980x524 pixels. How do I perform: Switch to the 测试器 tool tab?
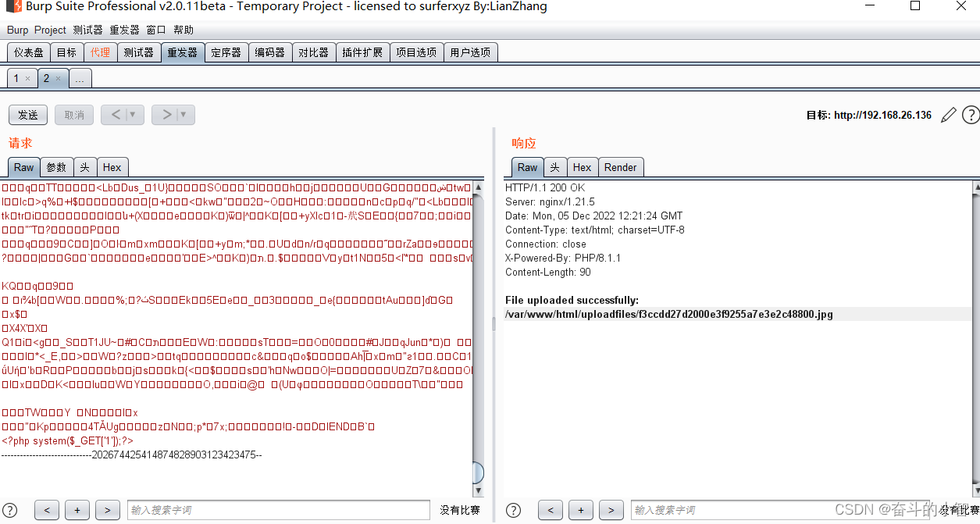tap(138, 52)
